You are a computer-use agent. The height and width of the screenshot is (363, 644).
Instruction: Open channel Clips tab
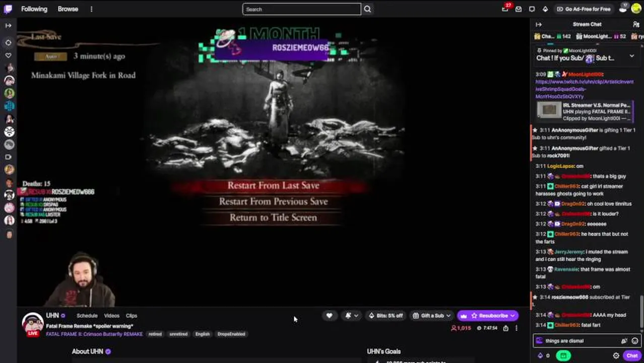pos(132,316)
